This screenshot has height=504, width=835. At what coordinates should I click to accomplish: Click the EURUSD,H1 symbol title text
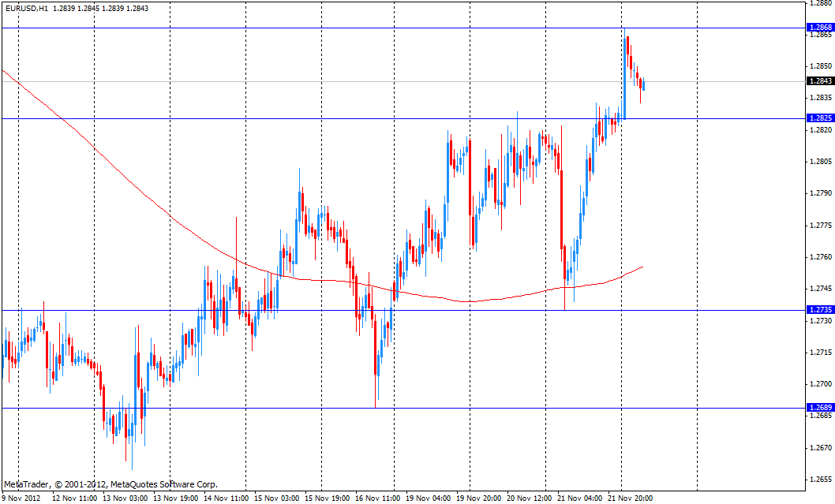(27, 9)
